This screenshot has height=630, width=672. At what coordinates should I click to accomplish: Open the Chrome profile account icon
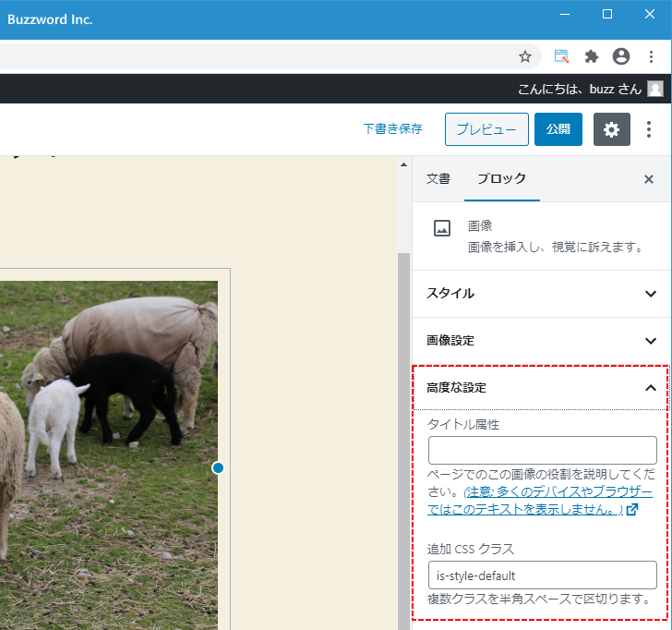click(x=621, y=56)
